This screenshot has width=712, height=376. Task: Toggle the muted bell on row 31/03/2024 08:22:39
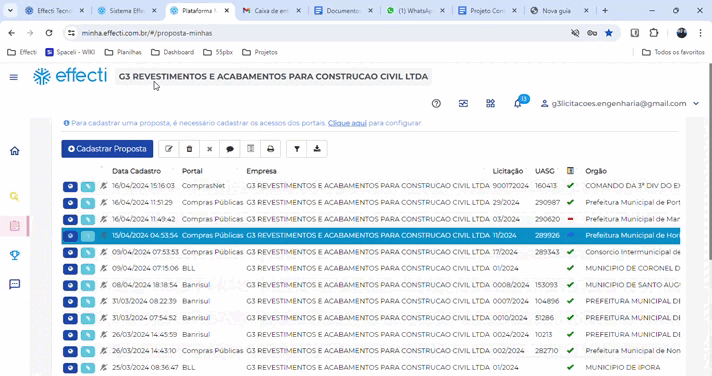click(104, 302)
